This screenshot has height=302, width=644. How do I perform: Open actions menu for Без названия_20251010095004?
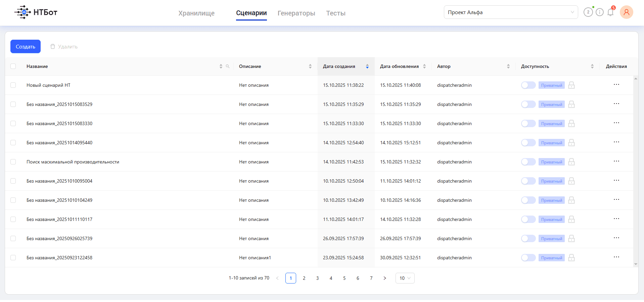[x=616, y=180]
